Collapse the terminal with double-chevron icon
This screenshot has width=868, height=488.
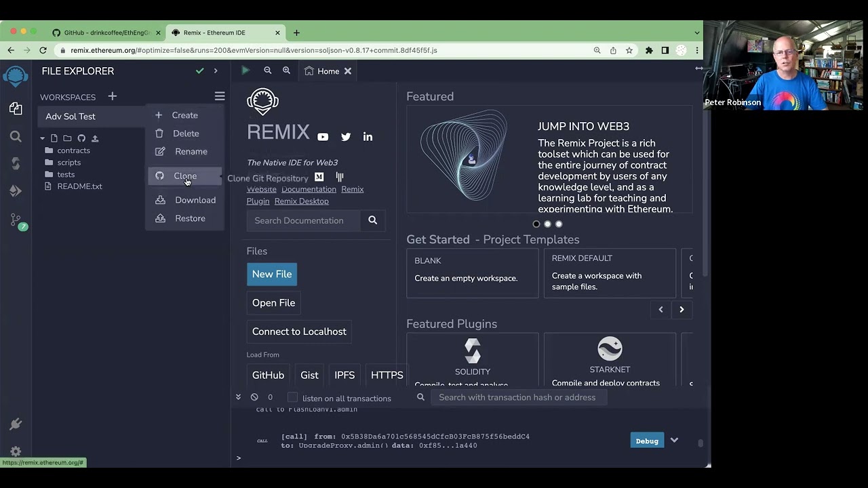pyautogui.click(x=238, y=397)
